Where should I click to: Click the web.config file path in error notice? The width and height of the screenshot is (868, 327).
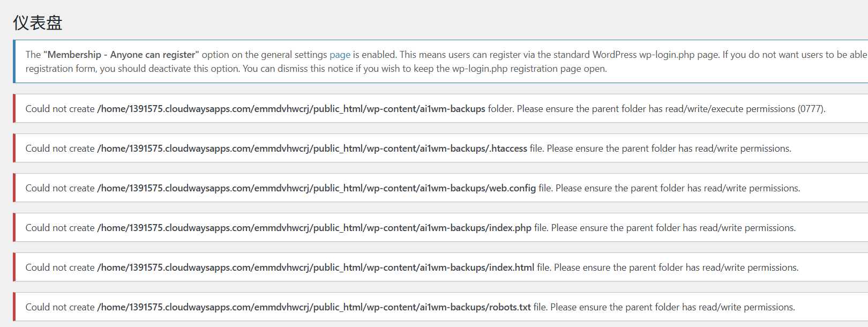316,188
